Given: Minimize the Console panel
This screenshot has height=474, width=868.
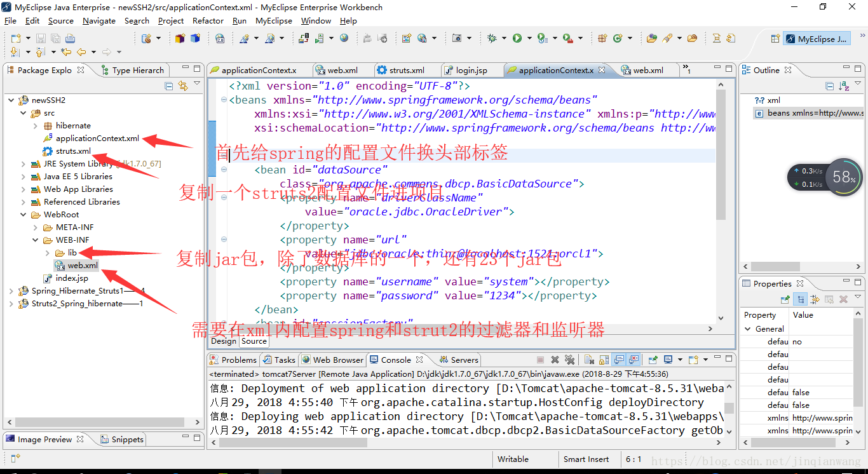Looking at the screenshot, I should (717, 358).
